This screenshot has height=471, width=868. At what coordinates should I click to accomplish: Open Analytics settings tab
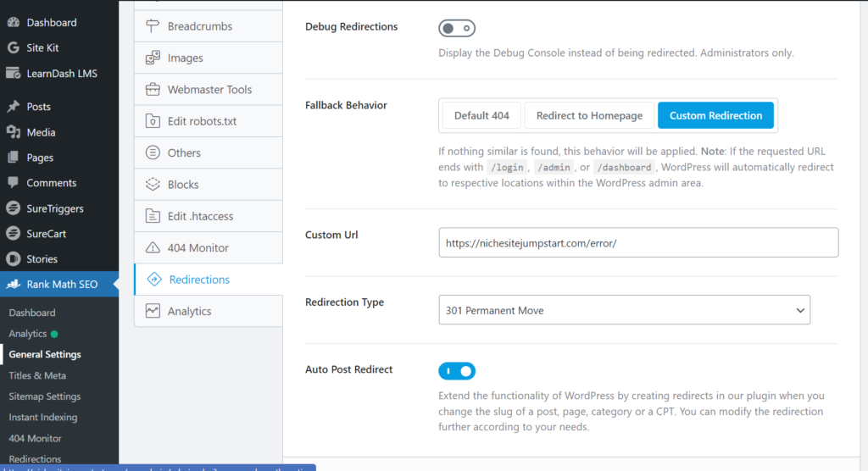[209, 311]
